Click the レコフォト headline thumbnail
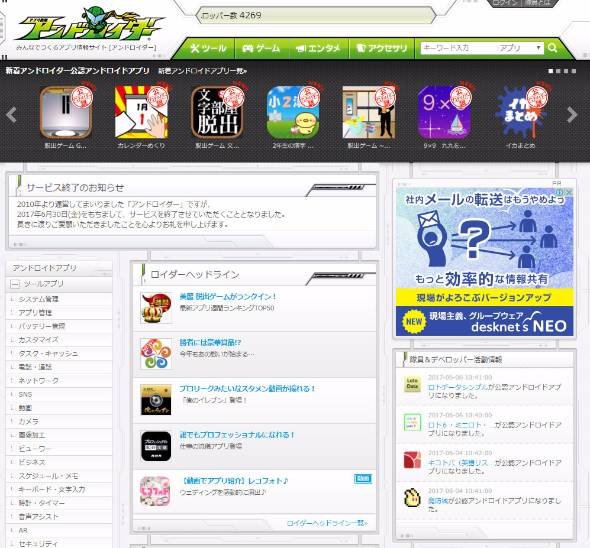Screen dimensions: 590x548 point(156,491)
